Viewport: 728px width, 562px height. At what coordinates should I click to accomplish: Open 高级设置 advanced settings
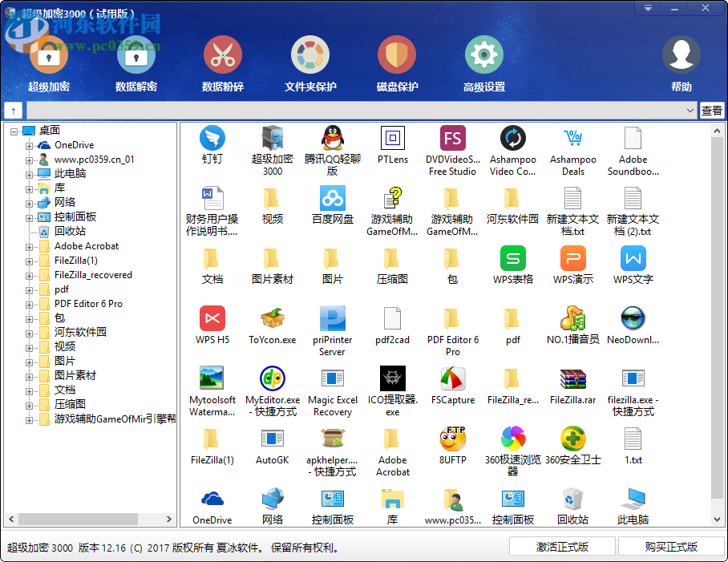(483, 63)
